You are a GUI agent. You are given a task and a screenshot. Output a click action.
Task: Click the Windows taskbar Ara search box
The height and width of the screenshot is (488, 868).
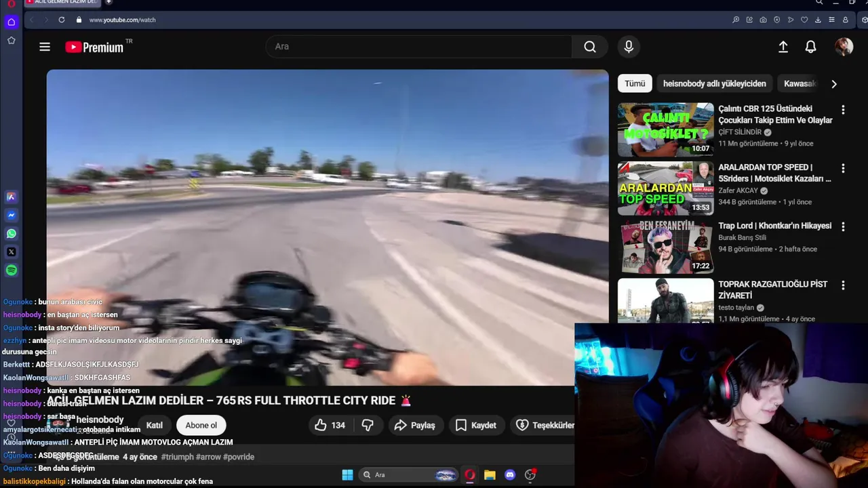[x=408, y=475]
